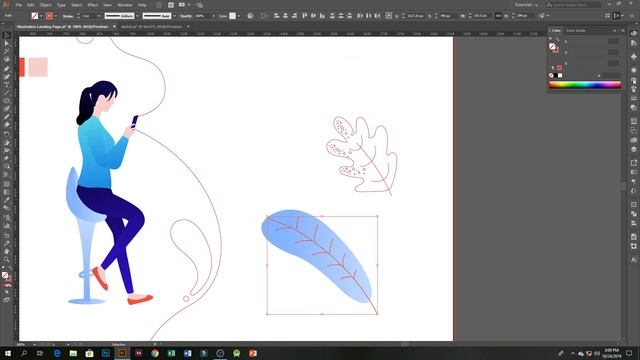Switch to the Color Guide panel tab
Image resolution: width=640 pixels, height=360 pixels.
coord(576,31)
